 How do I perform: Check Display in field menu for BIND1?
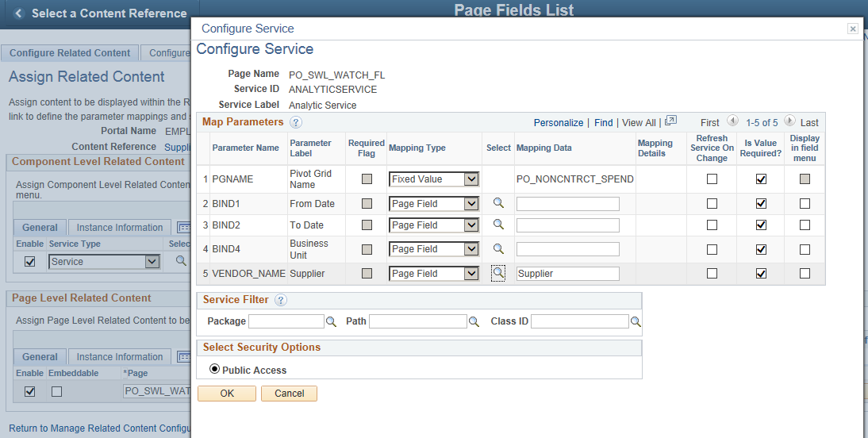click(x=805, y=203)
